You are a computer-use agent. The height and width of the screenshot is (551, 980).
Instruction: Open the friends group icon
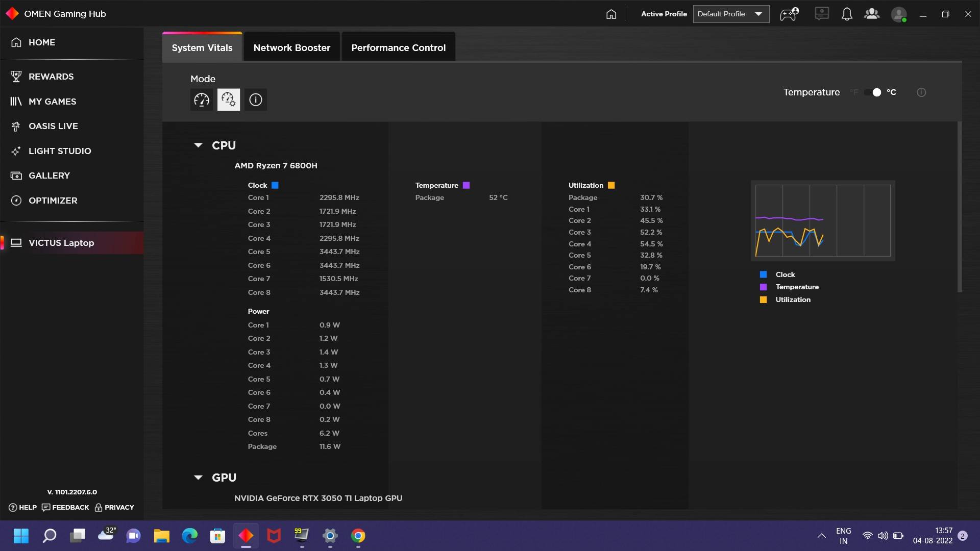click(x=872, y=14)
